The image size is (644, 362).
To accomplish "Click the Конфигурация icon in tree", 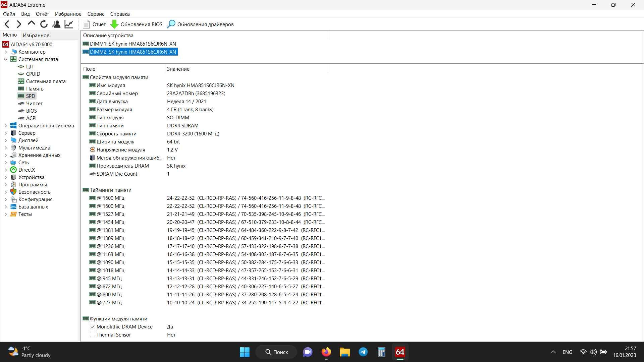I will coord(13,199).
